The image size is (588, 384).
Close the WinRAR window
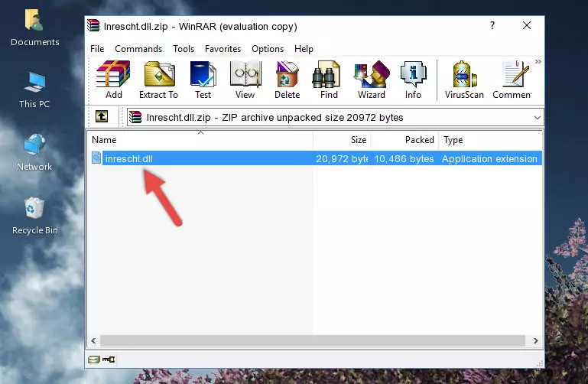click(527, 25)
